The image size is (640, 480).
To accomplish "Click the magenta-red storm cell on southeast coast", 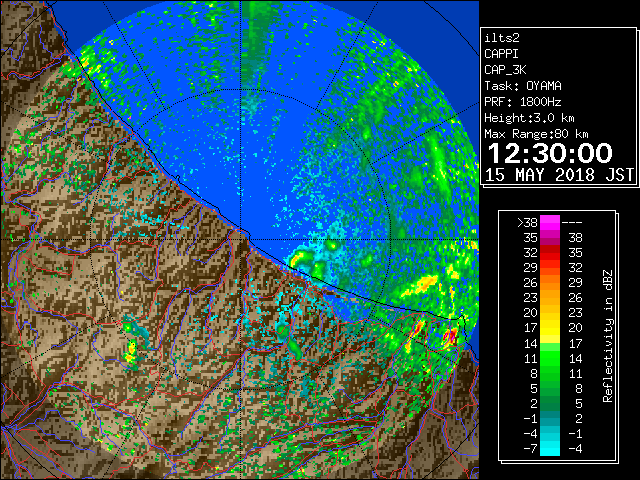I will point(450,336).
